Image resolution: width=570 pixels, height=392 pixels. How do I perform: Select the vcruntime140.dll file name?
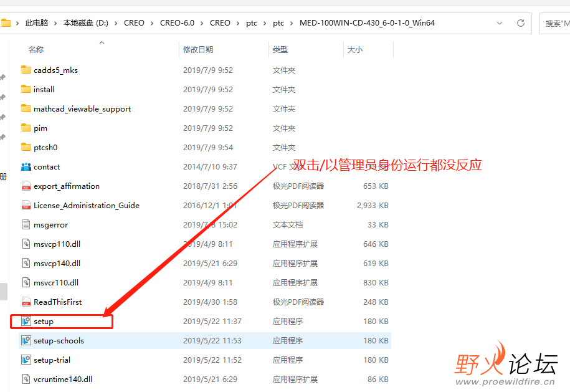[x=62, y=380]
